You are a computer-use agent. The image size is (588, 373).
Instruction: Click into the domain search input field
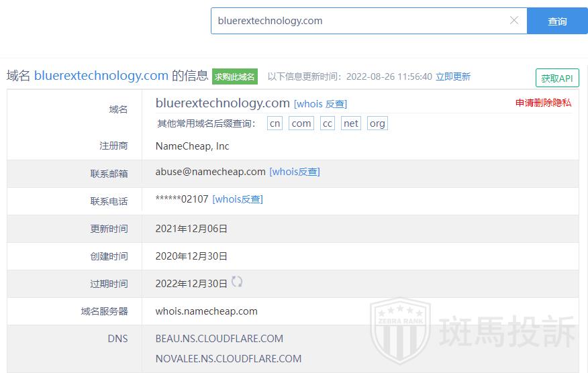pyautogui.click(x=359, y=21)
